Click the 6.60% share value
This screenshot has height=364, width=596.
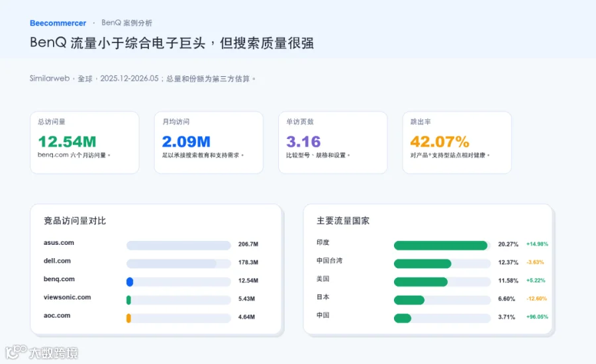(x=507, y=299)
